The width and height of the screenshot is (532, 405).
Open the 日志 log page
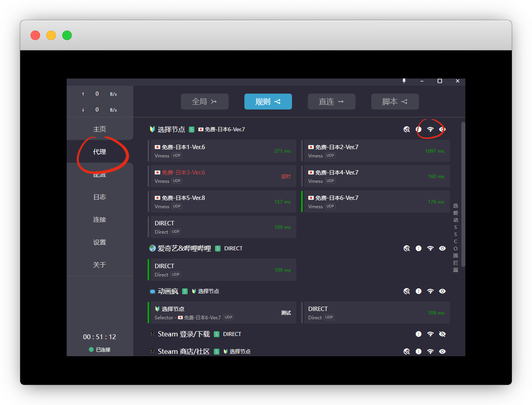(x=100, y=197)
